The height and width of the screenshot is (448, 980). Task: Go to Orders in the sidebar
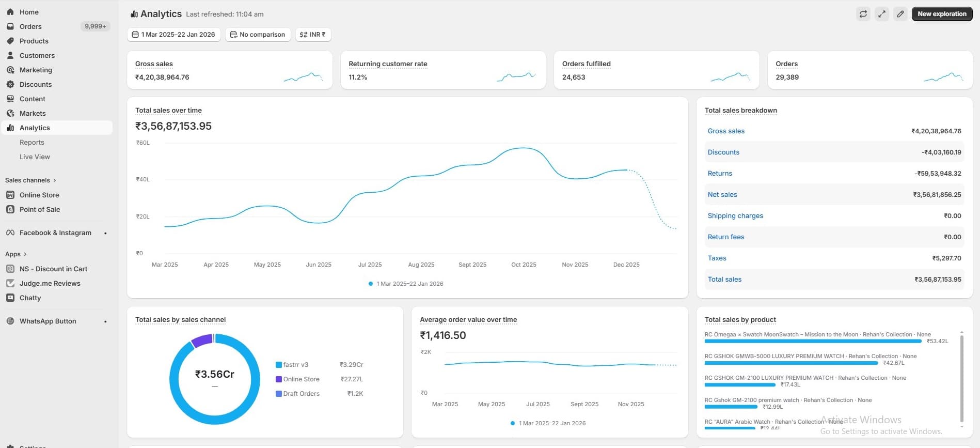click(30, 26)
